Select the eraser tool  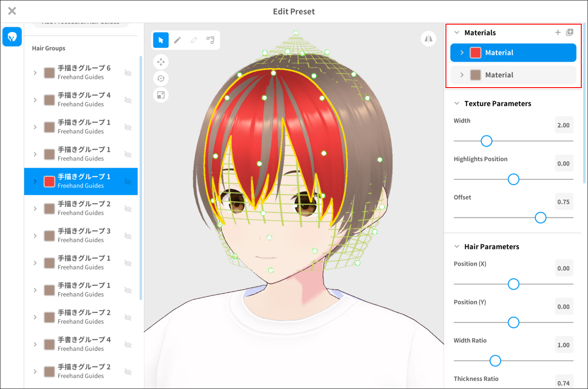click(x=193, y=40)
